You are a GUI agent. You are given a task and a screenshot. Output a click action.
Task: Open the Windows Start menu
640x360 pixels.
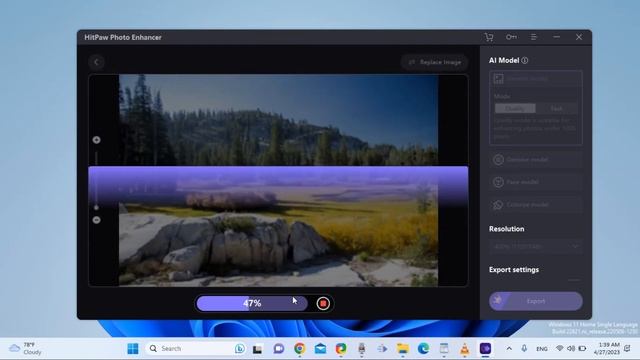tap(133, 349)
